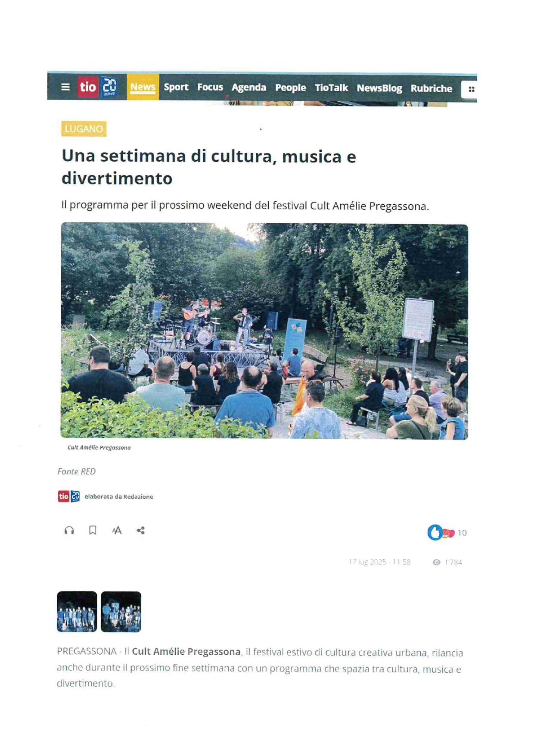Image resolution: width=534 pixels, height=756 pixels.
Task: Click the LUGANO category tag
Action: click(84, 129)
